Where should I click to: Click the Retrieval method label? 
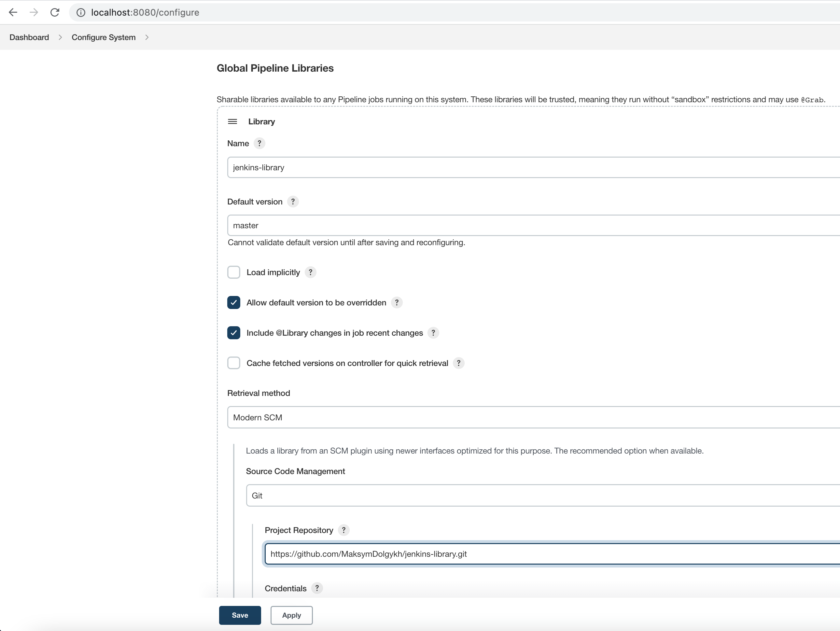[259, 393]
